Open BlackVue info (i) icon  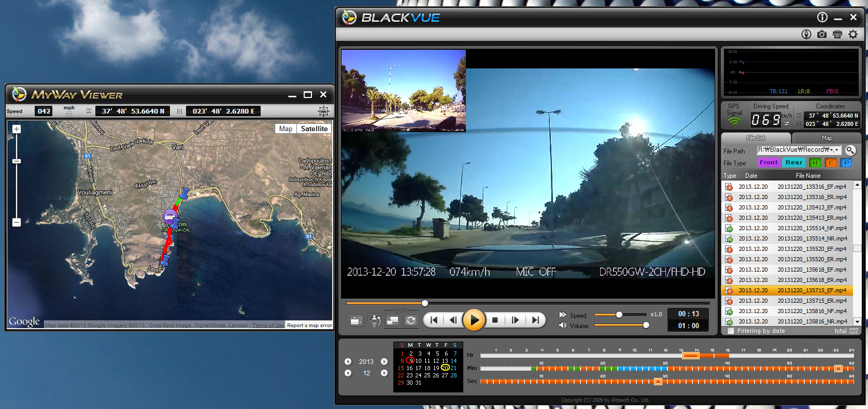(822, 17)
